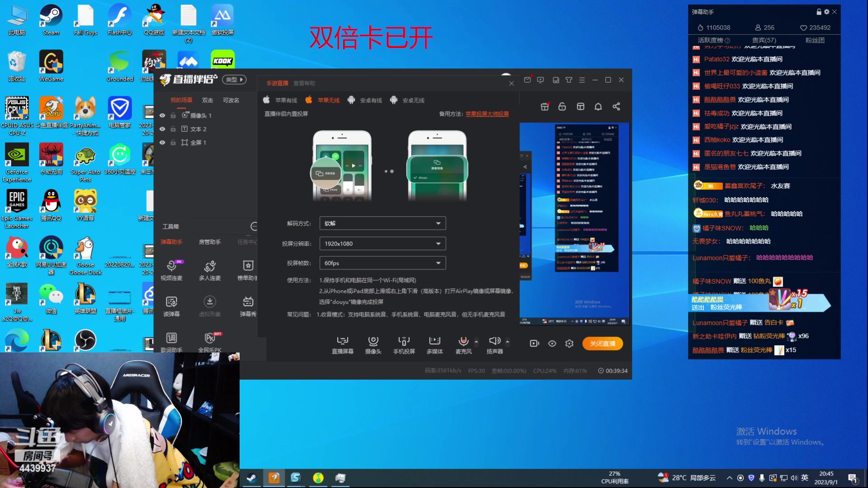Viewport: 868px width, 488px height.
Task: Click the skin T-shirt icon in the title bar
Action: 569,80
